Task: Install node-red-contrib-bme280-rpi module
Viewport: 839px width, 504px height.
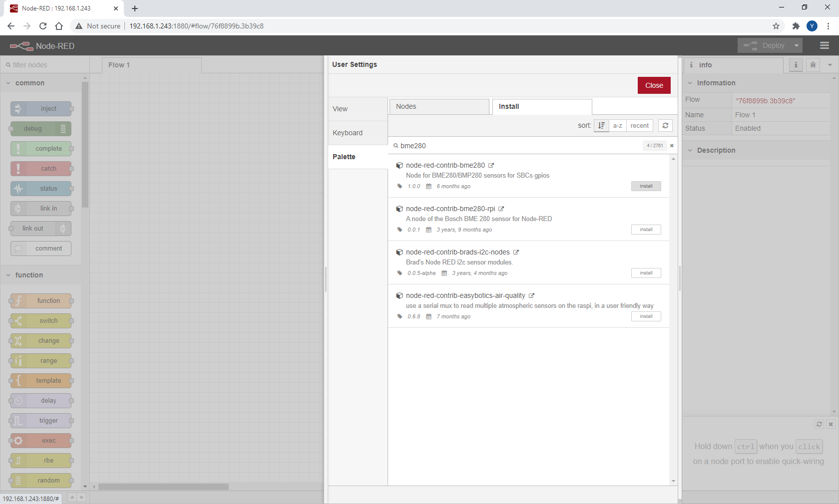Action: [646, 230]
